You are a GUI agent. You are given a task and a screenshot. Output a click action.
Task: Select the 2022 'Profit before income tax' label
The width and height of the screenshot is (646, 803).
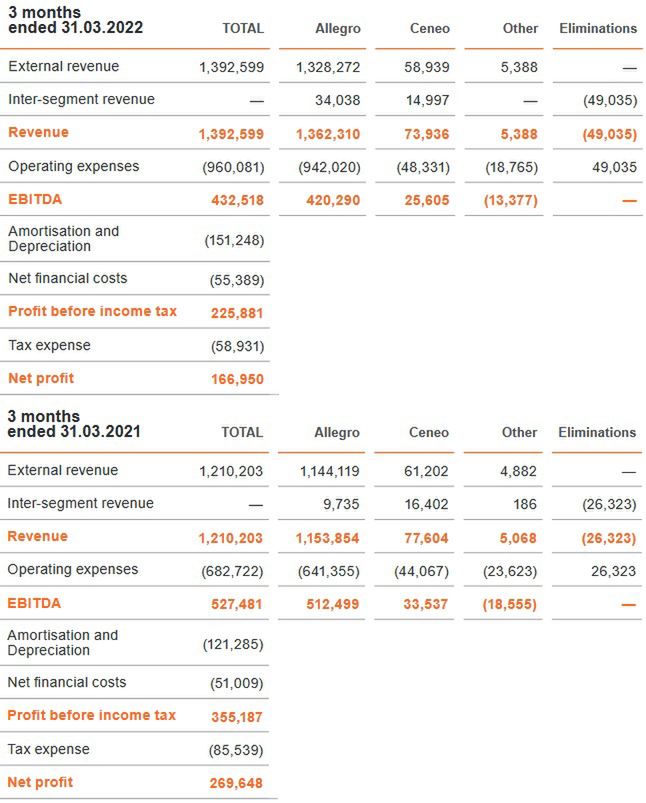coord(92,312)
